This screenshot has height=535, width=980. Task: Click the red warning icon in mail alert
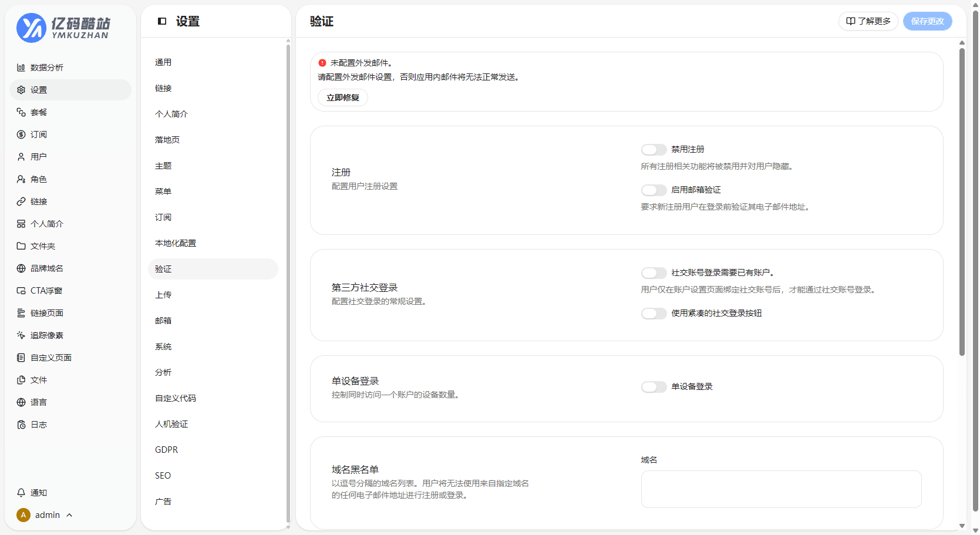[322, 63]
